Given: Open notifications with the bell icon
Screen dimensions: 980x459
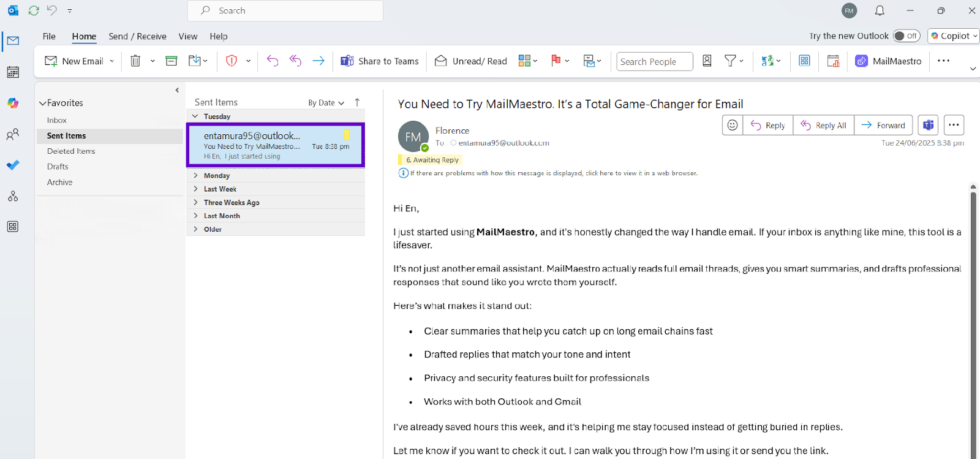Looking at the screenshot, I should click(x=880, y=10).
